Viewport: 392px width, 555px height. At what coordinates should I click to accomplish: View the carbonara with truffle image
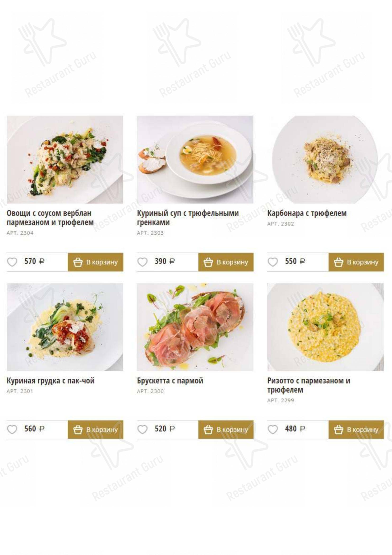coord(325,159)
